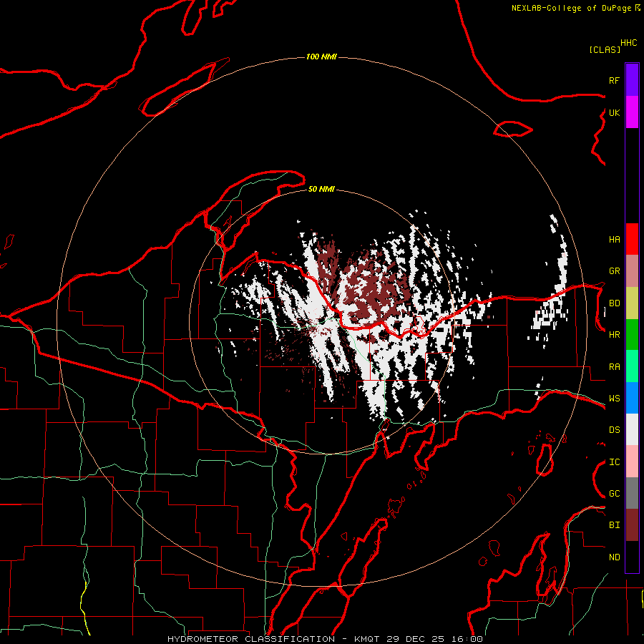
Task: Click the '50 NMI' range ring label
Action: [321, 189]
